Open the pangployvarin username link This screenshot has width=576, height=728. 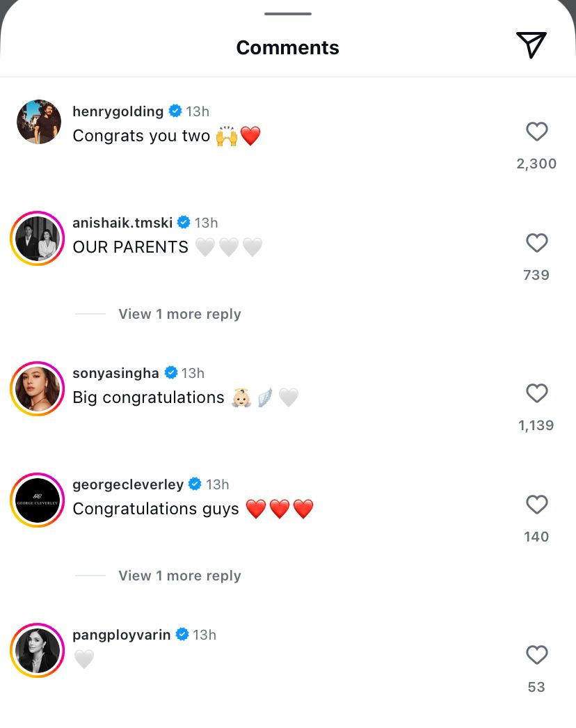pyautogui.click(x=121, y=635)
